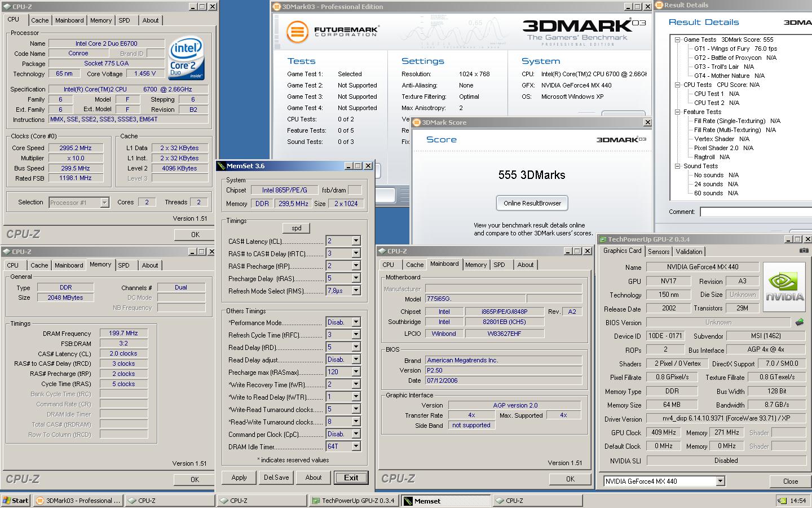Open the Precharge Delay (tRAS) dropdown
Viewport: 812px width, 508px height.
tap(356, 278)
